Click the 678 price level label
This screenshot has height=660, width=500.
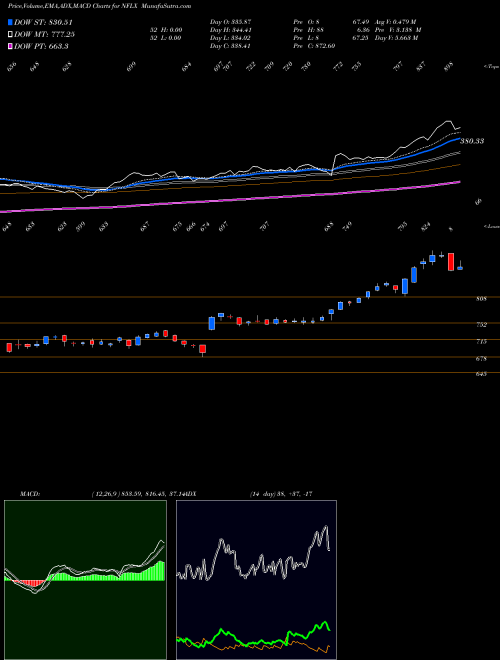[481, 359]
